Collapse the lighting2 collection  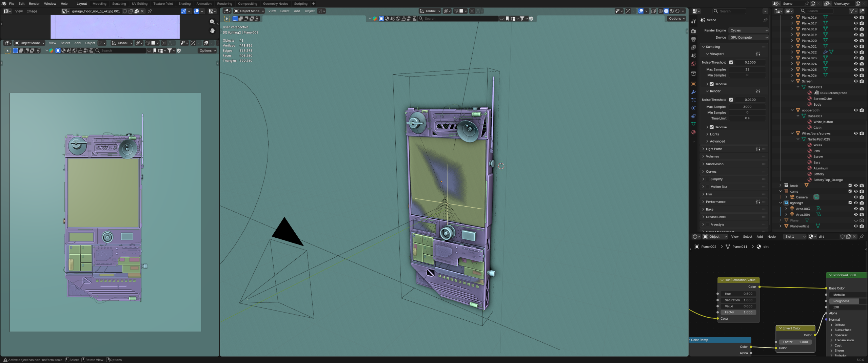point(781,203)
